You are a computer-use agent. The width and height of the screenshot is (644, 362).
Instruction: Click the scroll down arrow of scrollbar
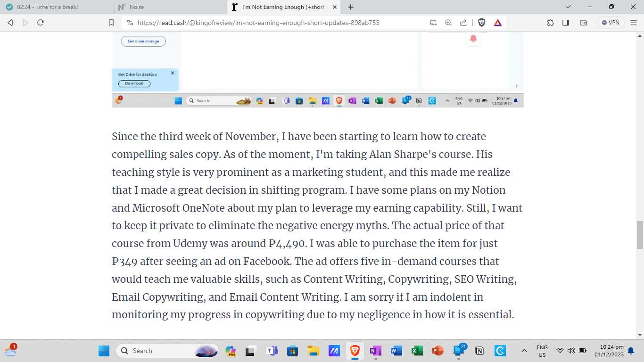tap(640, 335)
